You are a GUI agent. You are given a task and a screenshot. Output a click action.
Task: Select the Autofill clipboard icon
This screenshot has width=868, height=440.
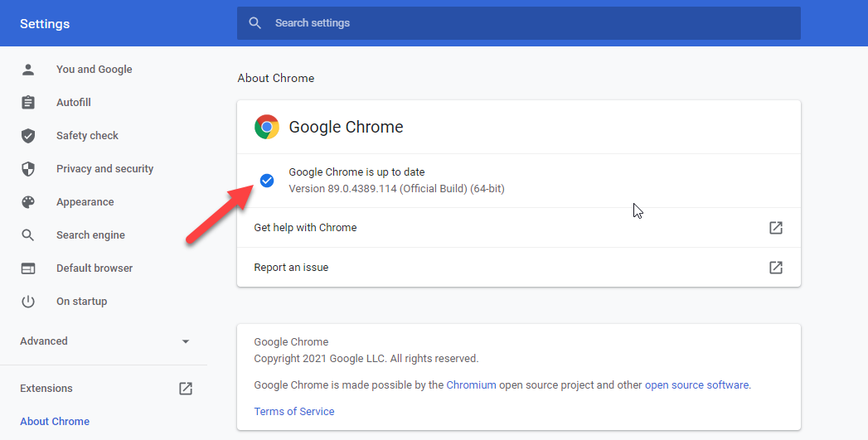27,103
